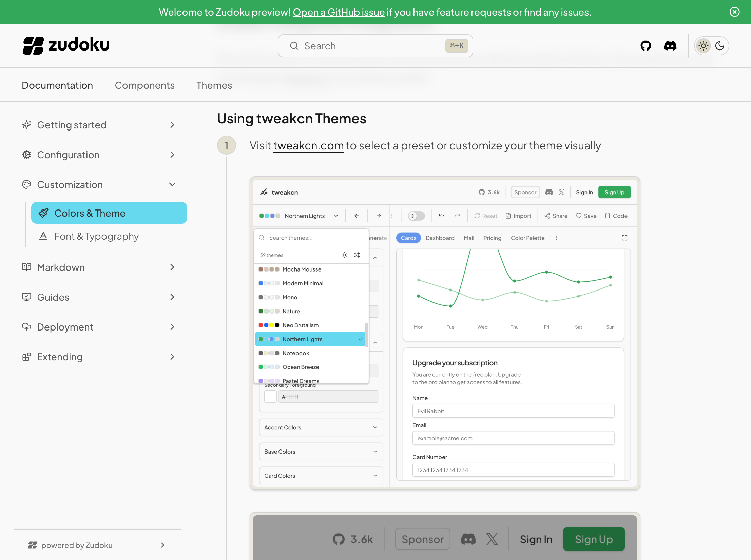Open the Components tab
This screenshot has width=751, height=560.
point(145,85)
